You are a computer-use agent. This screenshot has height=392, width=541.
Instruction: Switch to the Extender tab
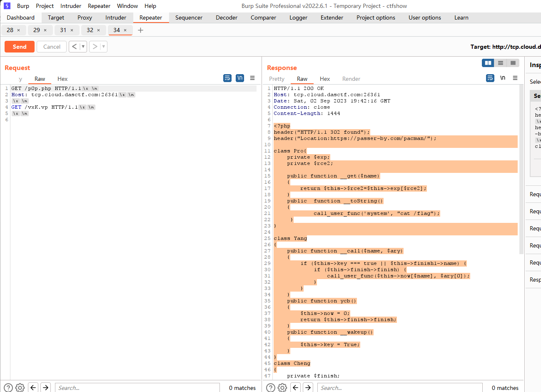[332, 17]
